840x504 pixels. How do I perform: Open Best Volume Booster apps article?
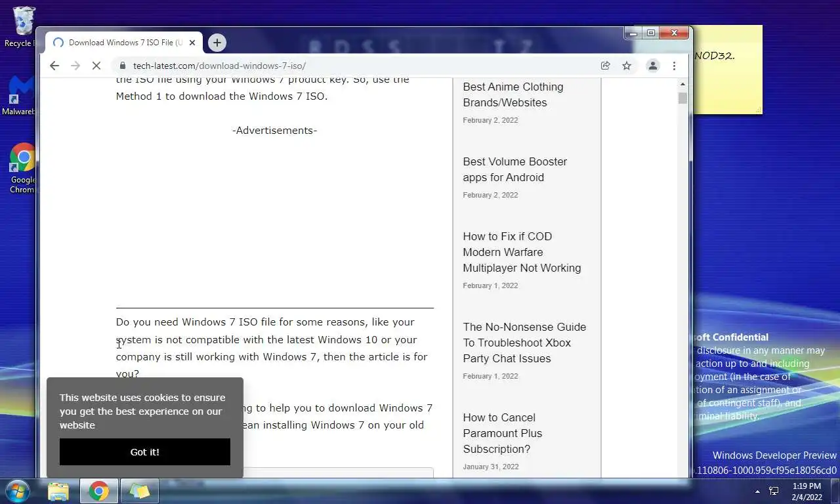click(x=515, y=169)
